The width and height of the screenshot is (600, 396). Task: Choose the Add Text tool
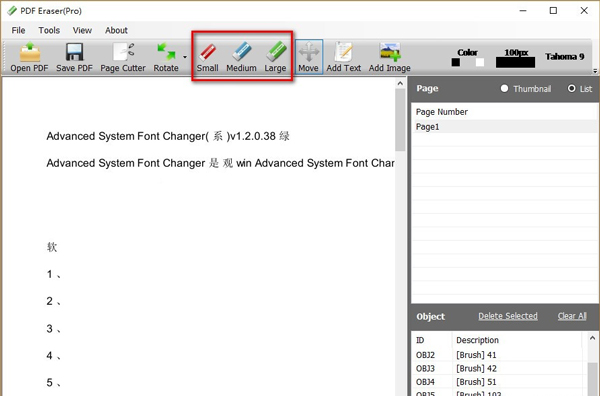(343, 57)
